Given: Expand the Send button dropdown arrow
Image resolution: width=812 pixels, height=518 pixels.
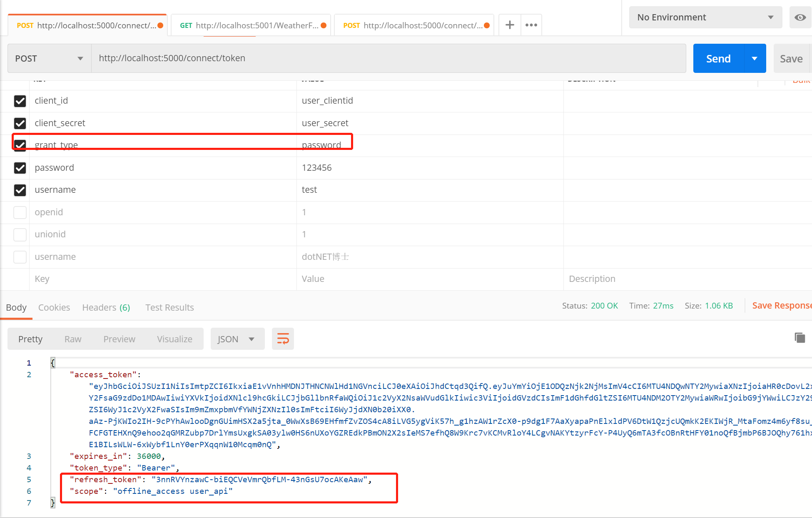Looking at the screenshot, I should coord(755,58).
